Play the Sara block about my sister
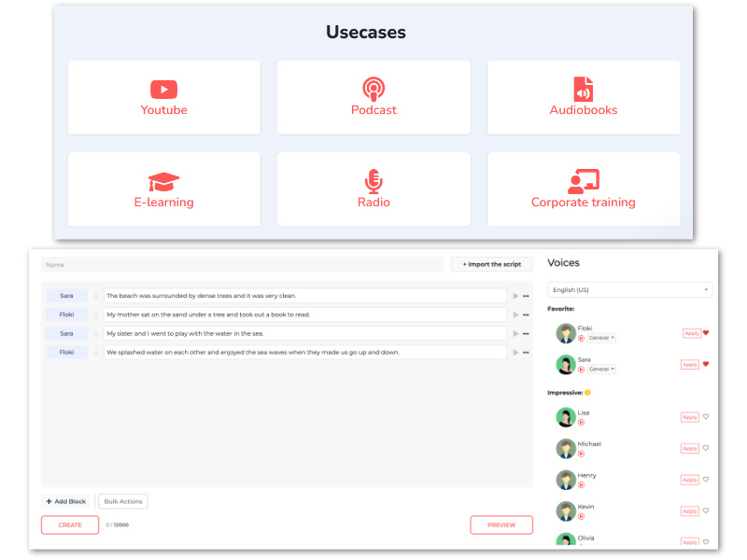747x560 pixels. click(x=515, y=334)
